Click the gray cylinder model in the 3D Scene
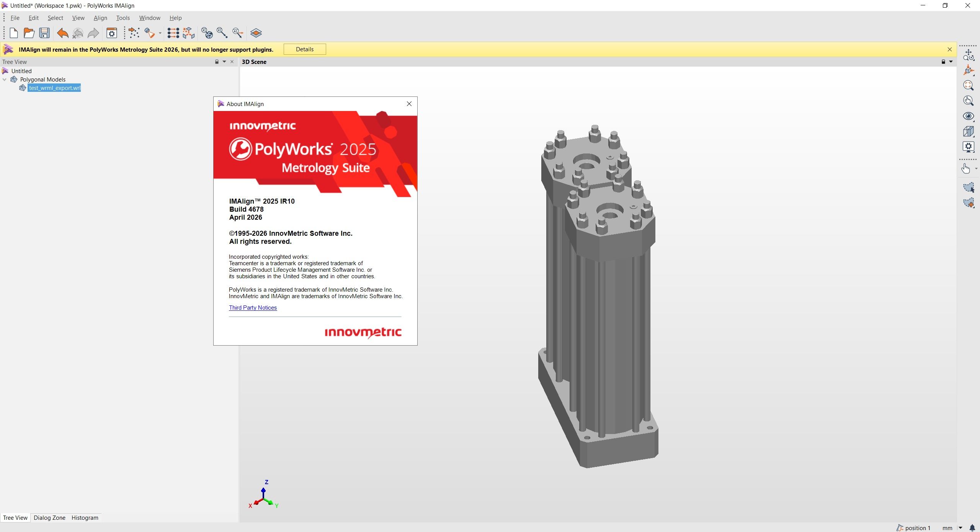 click(599, 296)
